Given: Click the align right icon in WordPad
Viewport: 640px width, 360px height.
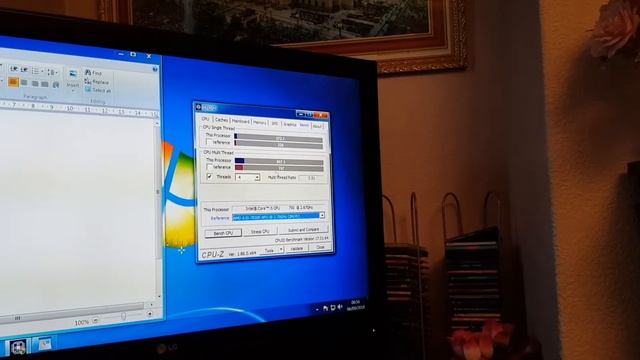Looking at the screenshot, I should coord(35,84).
